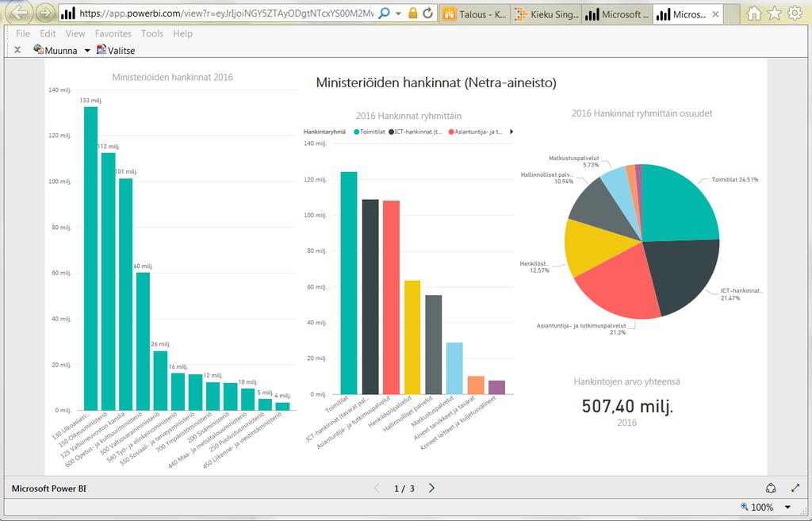The height and width of the screenshot is (521, 812).
Task: Click the light blue Matkustuspalvelut bar
Action: 454,369
